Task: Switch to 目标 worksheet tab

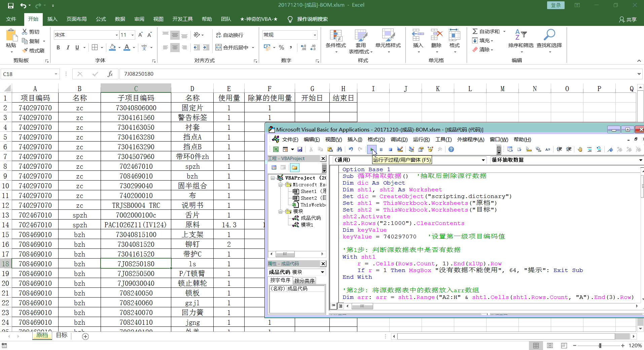Action: point(62,335)
